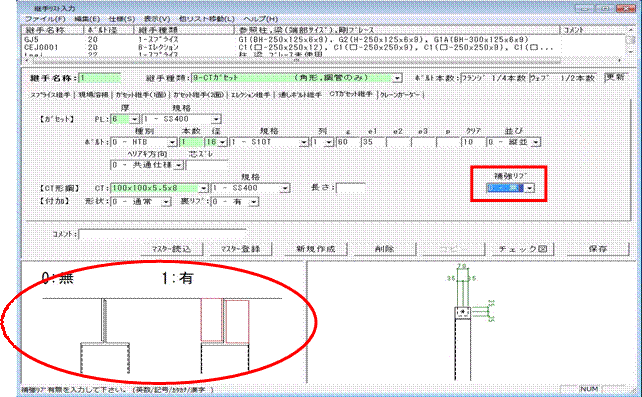Click the 削除 button

pyautogui.click(x=384, y=249)
